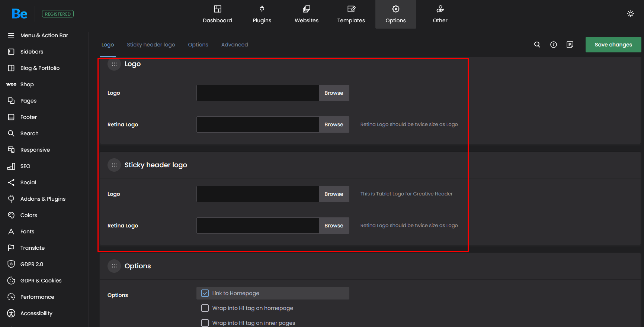This screenshot has width=644, height=327.
Task: Toggle the Options section handle icon
Action: [x=114, y=266]
